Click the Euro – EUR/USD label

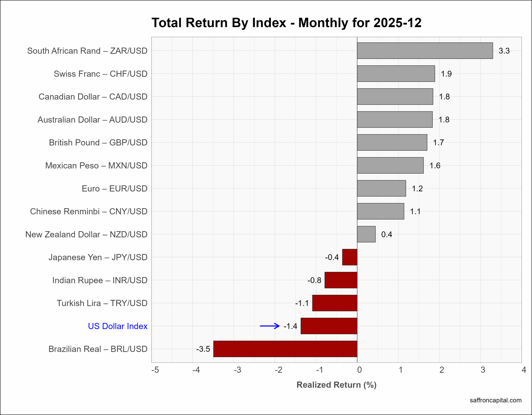coord(115,188)
